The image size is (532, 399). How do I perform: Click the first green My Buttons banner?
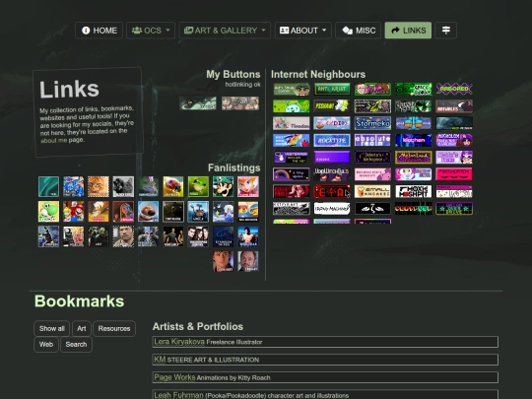pyautogui.click(x=198, y=103)
